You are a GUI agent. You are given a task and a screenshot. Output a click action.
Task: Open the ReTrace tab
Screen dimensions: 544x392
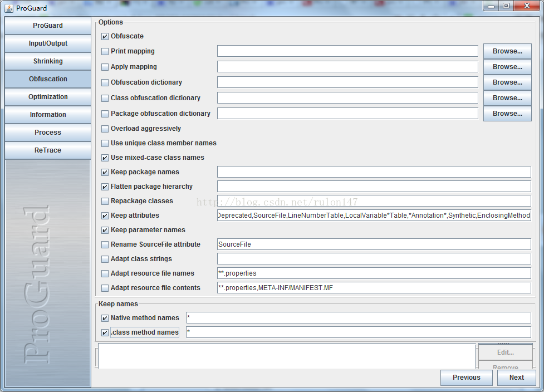point(48,150)
